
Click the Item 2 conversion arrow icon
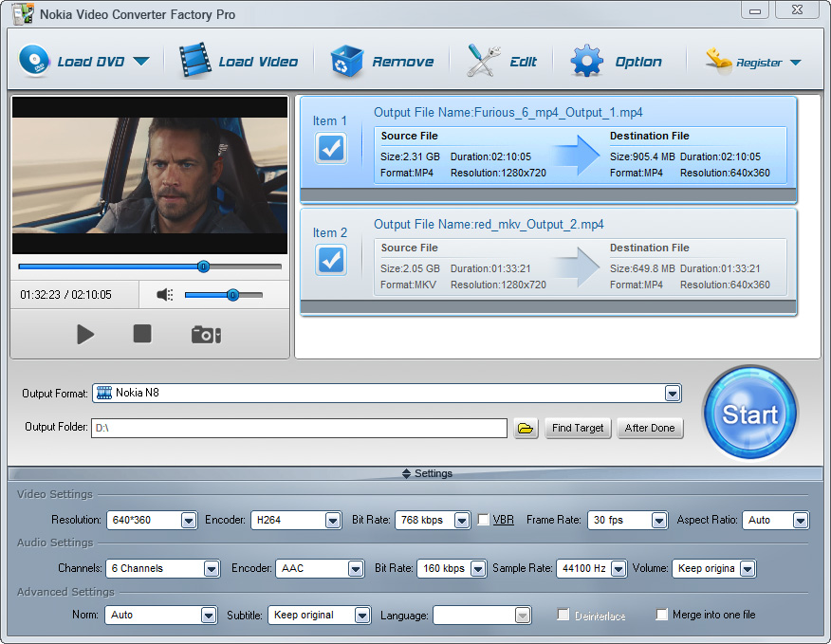click(577, 267)
